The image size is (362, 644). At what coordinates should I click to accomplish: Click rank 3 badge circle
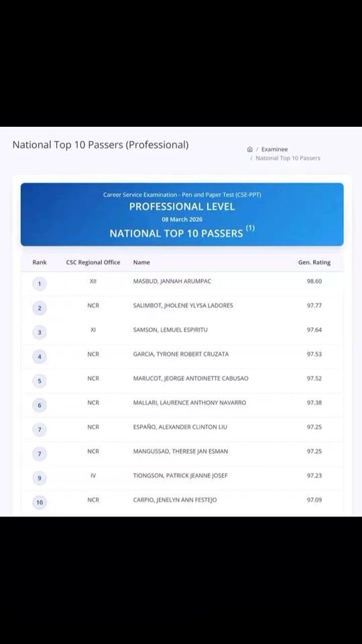click(x=40, y=332)
